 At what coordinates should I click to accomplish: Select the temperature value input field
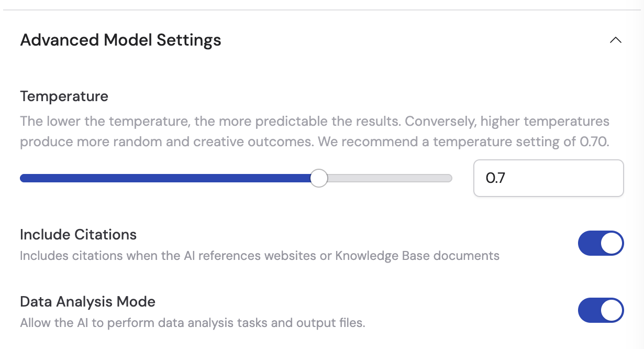coord(548,178)
